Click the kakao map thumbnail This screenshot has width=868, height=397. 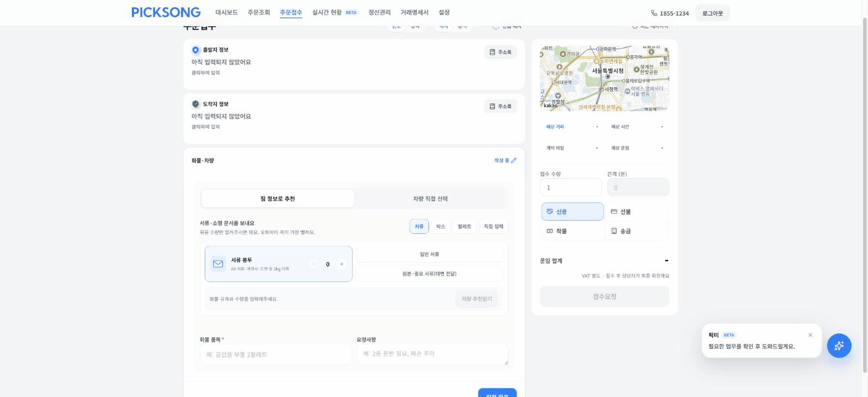click(x=604, y=78)
